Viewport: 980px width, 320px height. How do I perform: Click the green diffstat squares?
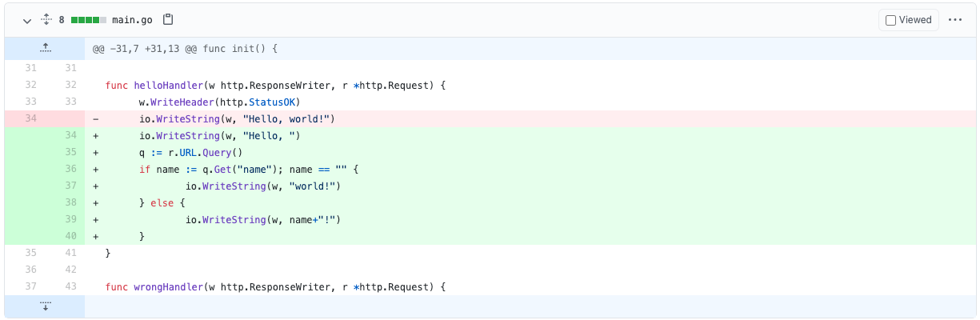tap(89, 20)
